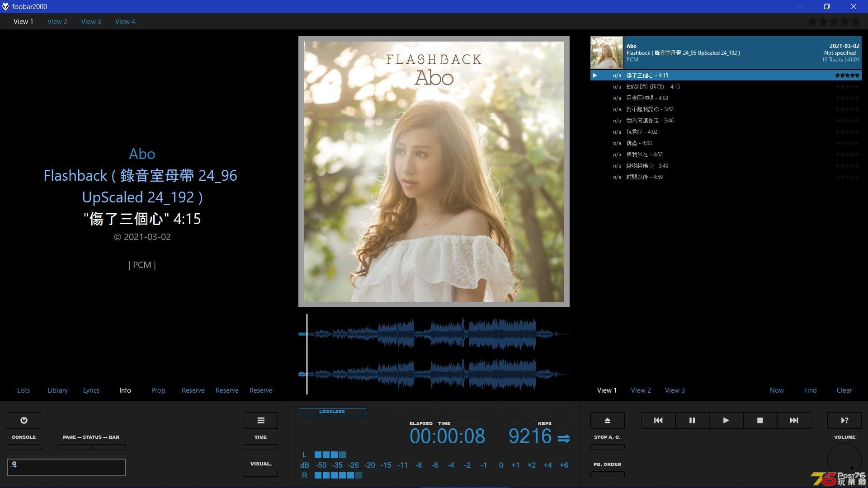Click the Play button
The width and height of the screenshot is (868, 488).
[726, 420]
